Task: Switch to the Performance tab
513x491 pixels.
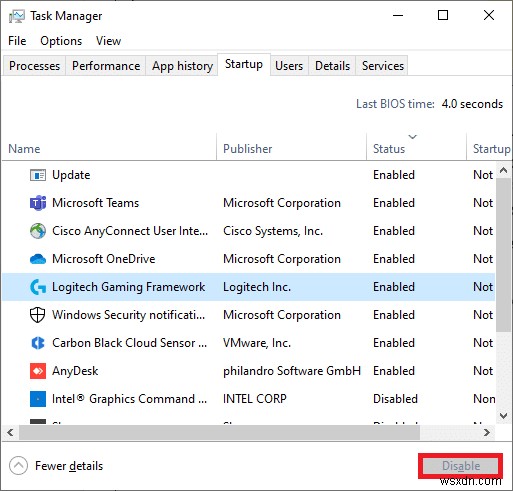Action: (x=106, y=66)
